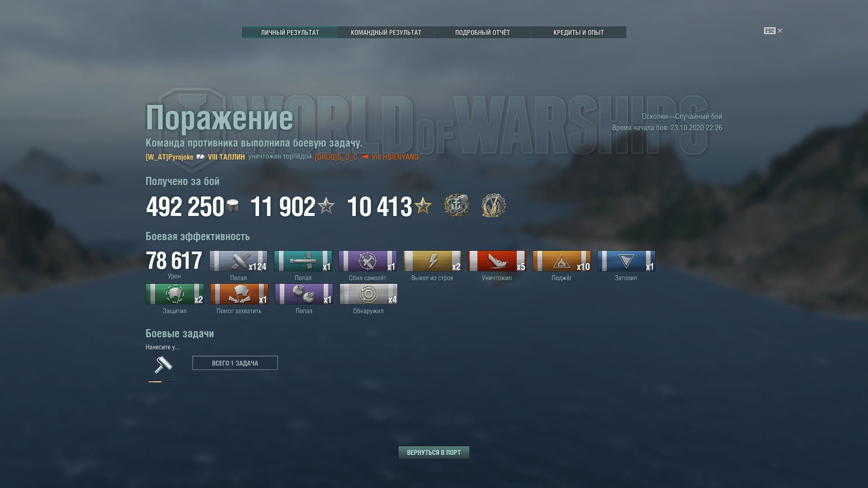Click the 'Всего 1 задача' button
868x488 pixels.
point(235,363)
